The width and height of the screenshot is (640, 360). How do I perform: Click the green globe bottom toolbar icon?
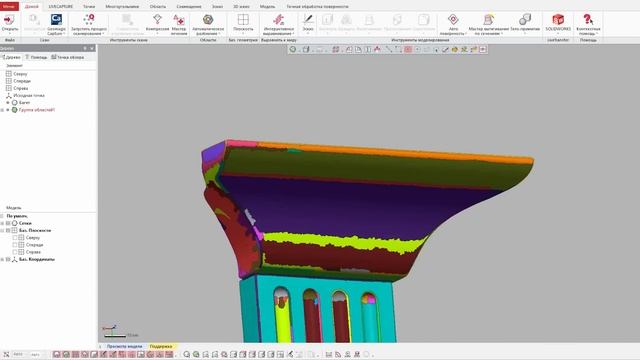196,354
